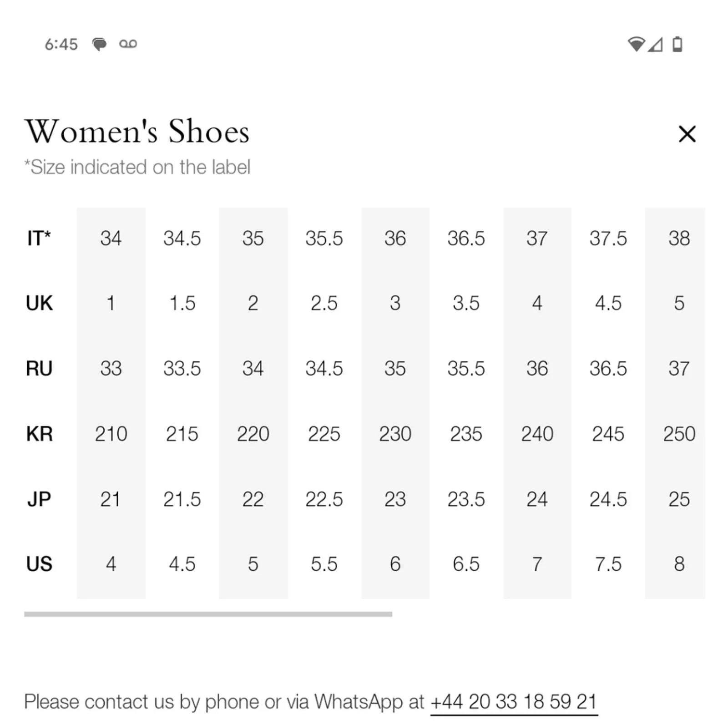
Task: Tap IT size 38 cell
Action: [679, 238]
